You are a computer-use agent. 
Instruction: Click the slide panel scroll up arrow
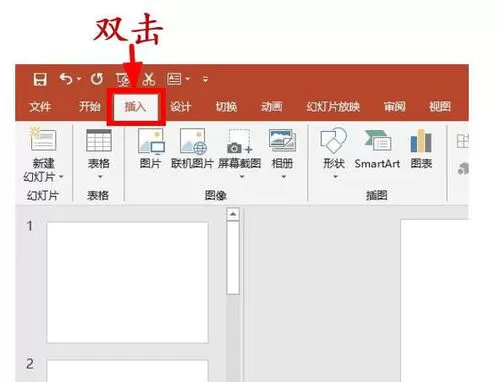tap(233, 214)
